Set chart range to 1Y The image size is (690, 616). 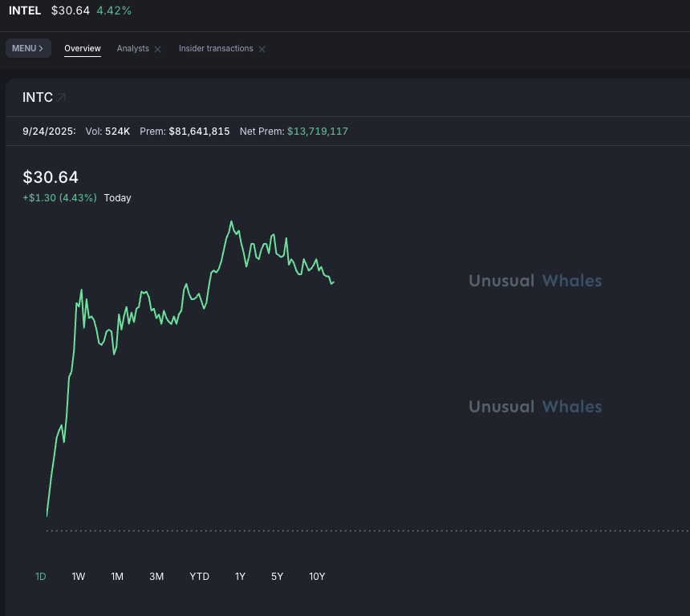240,577
